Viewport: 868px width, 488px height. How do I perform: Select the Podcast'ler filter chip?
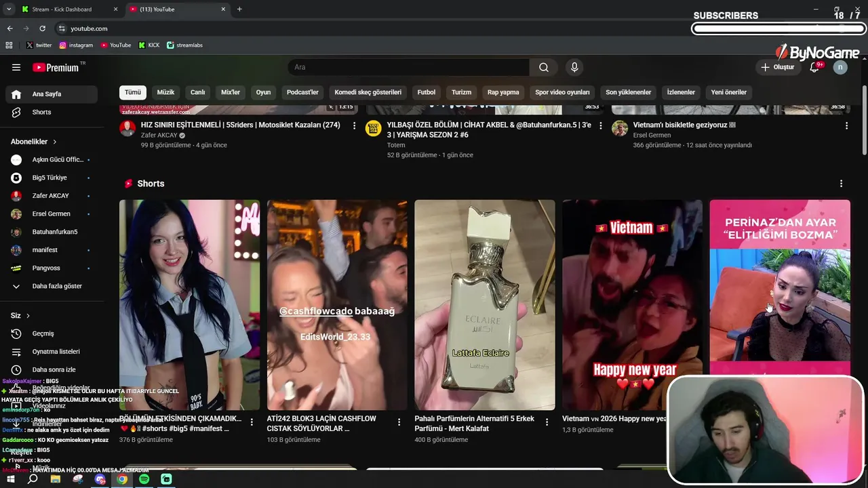[x=302, y=92]
